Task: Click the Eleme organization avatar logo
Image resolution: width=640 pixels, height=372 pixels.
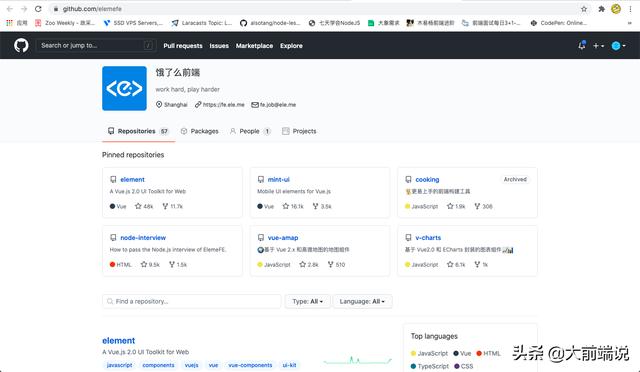Action: click(x=124, y=88)
